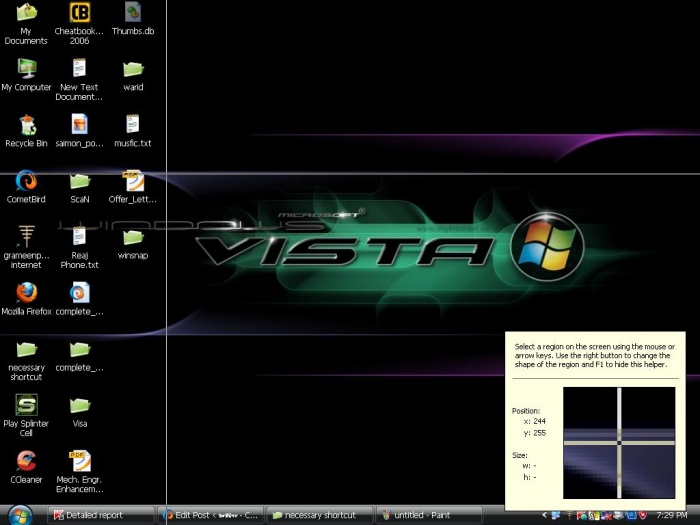This screenshot has height=525, width=700.
Task: Click the taskbar clock showing 7:29 PM
Action: [672, 515]
